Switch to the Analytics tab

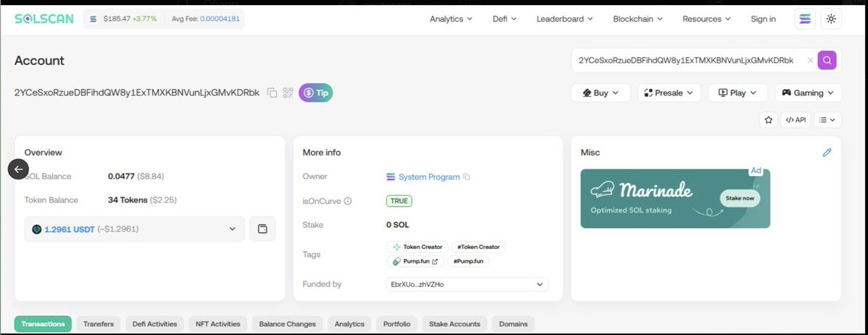click(349, 324)
